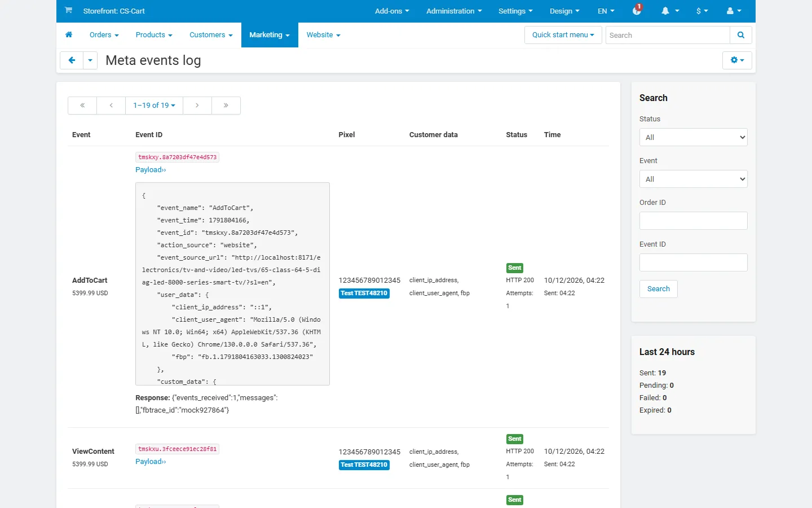Click the search magnifier button

click(741, 35)
